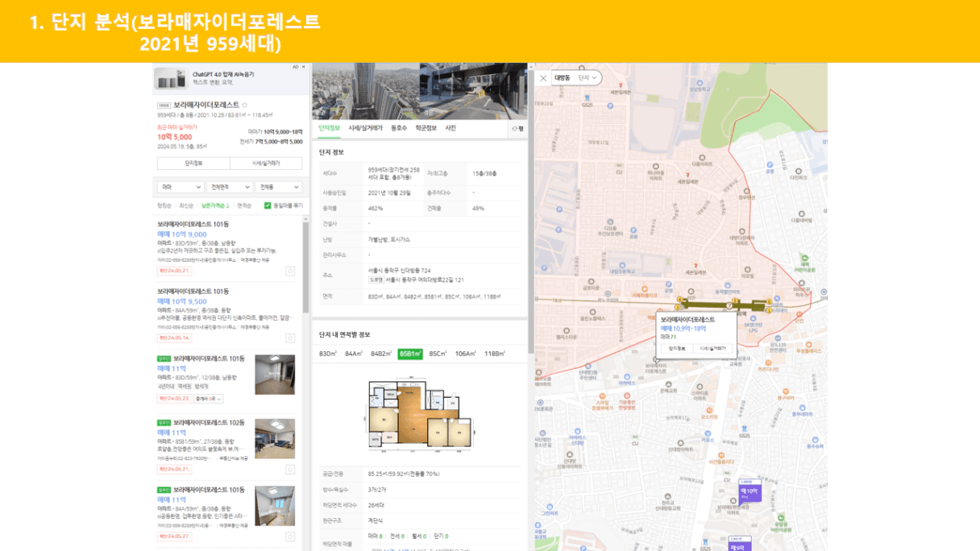Star the listing confirmed 24.05.27
Viewport: 980px width, 551px height.
click(290, 536)
